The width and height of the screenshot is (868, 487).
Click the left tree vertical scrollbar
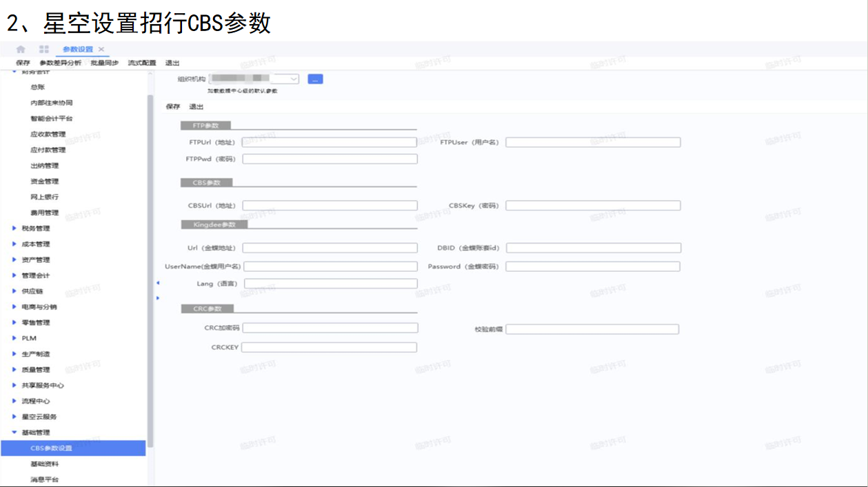[150, 271]
